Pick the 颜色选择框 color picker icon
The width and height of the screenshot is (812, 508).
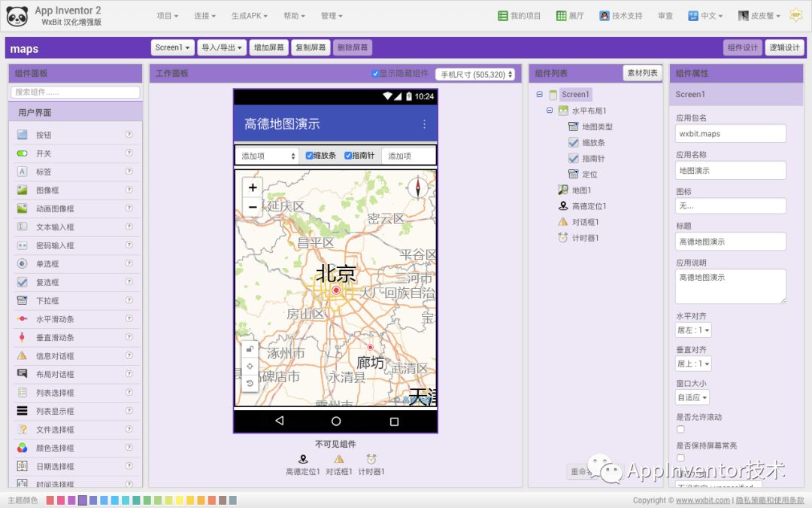coord(23,448)
